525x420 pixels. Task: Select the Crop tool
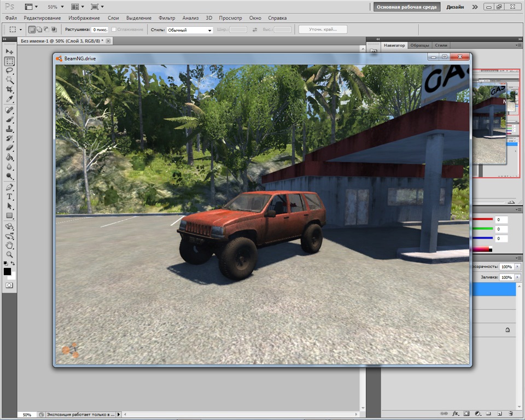9,90
